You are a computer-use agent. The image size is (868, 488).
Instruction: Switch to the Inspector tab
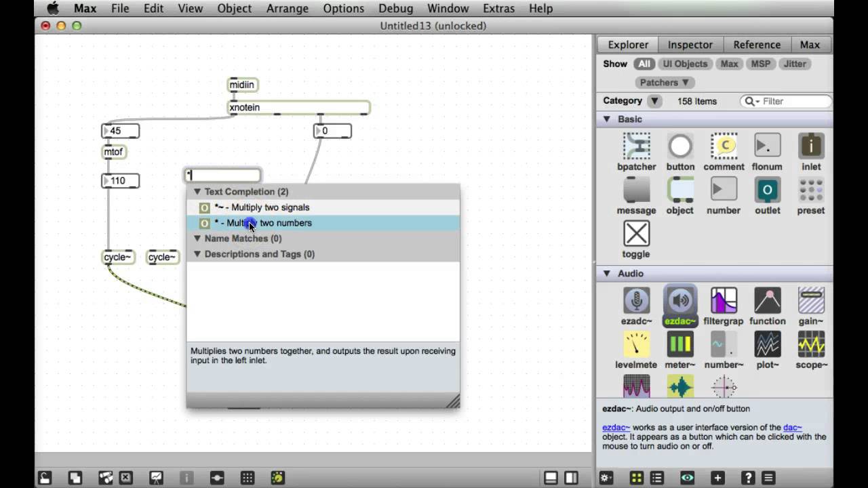point(690,45)
